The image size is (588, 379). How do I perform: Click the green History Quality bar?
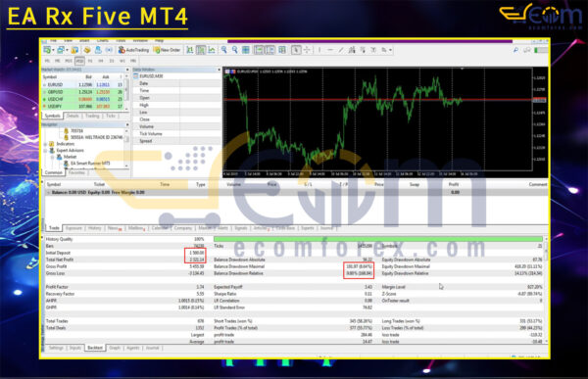(x=378, y=239)
